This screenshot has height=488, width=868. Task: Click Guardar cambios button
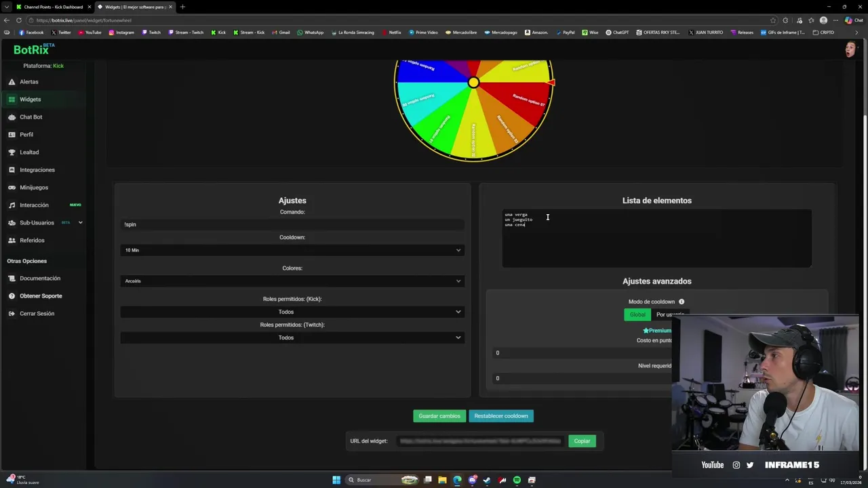point(439,416)
